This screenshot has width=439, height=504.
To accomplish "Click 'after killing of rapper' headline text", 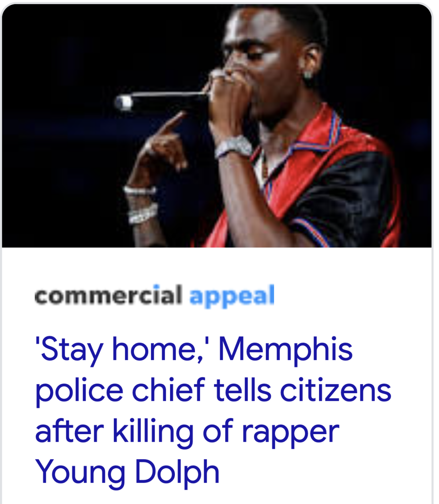I will point(187,432).
